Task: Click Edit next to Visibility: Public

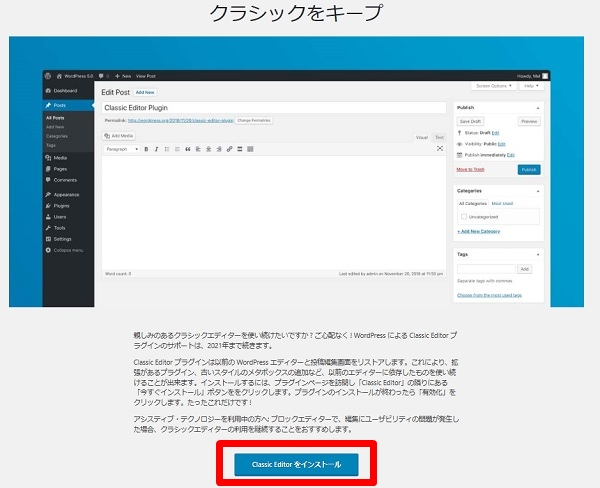Action: 502,144
